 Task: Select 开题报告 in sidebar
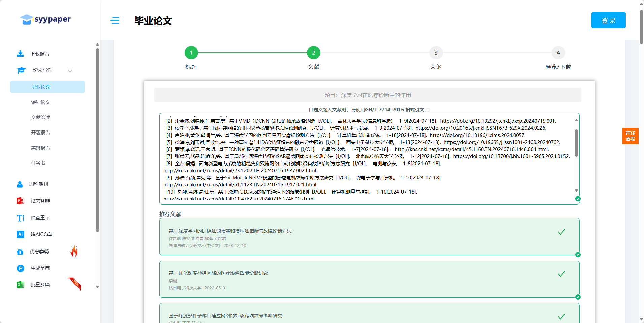coord(40,133)
